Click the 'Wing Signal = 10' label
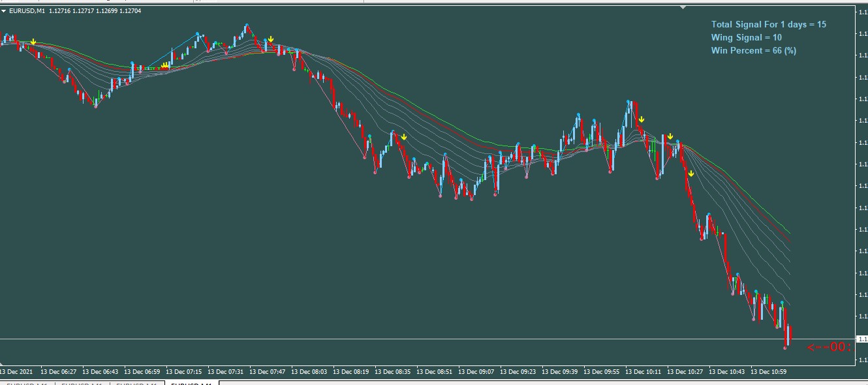The image size is (868, 385). (747, 37)
